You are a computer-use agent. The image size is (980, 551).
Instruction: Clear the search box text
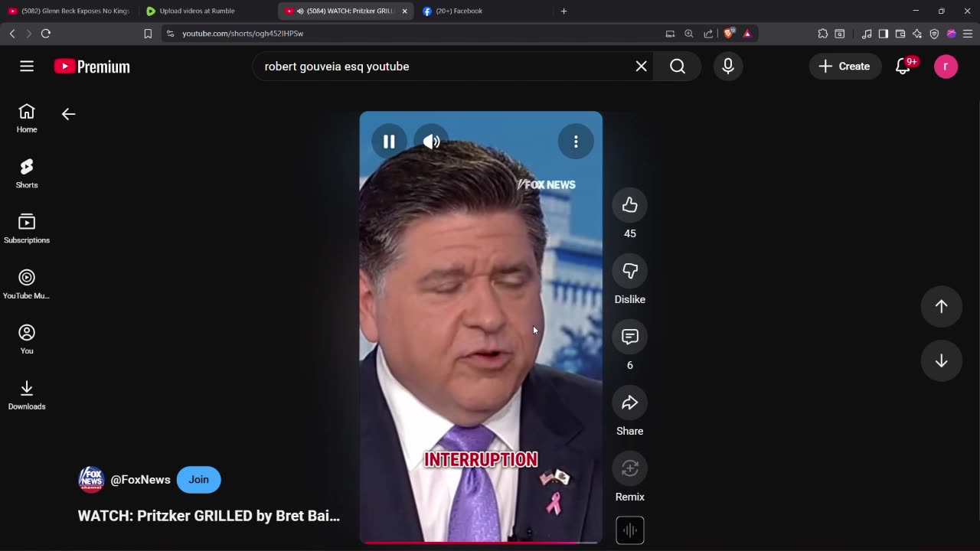[x=642, y=67]
